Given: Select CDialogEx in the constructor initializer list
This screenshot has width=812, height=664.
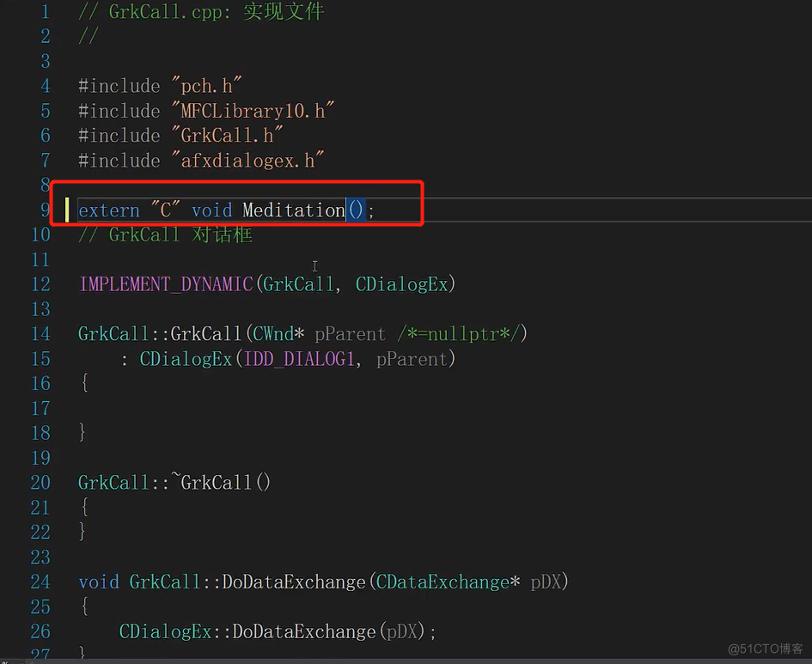Looking at the screenshot, I should (186, 359).
